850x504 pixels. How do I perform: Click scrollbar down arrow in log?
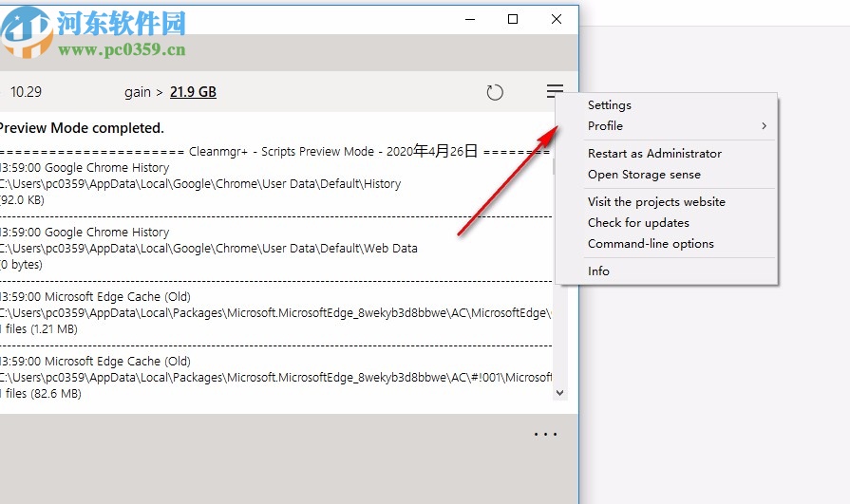pyautogui.click(x=560, y=393)
